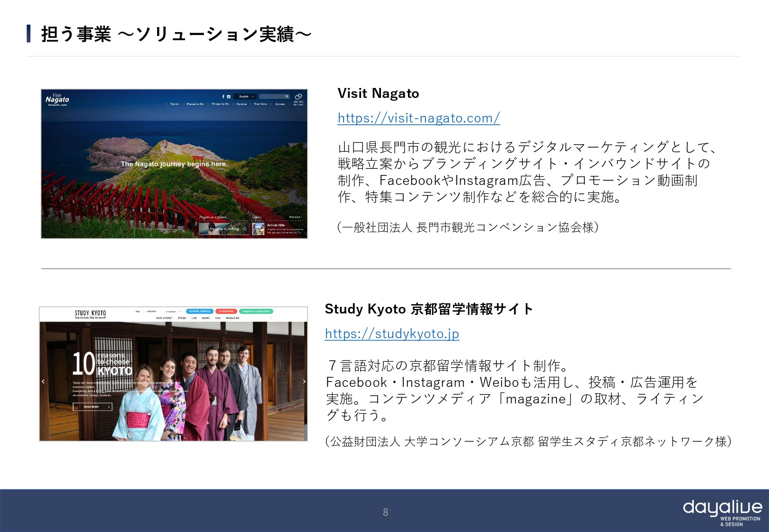Click the Nagato is calling thumbnail
This screenshot has width=769, height=532.
tap(224, 229)
